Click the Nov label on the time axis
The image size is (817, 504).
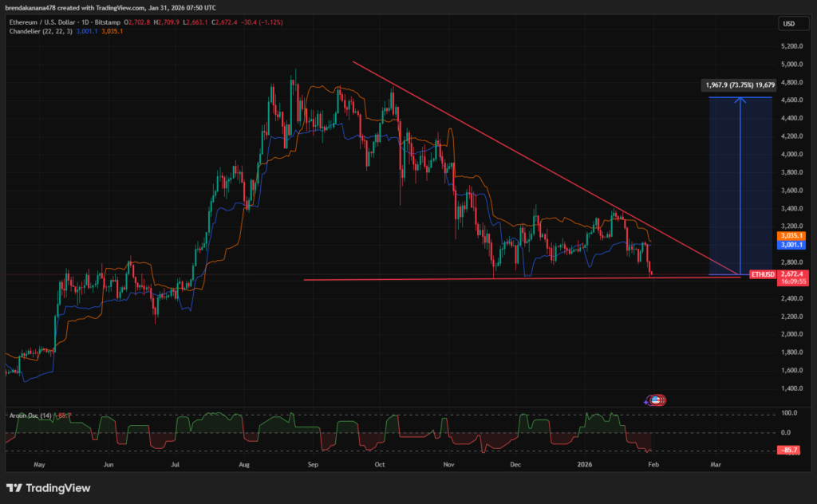point(448,464)
